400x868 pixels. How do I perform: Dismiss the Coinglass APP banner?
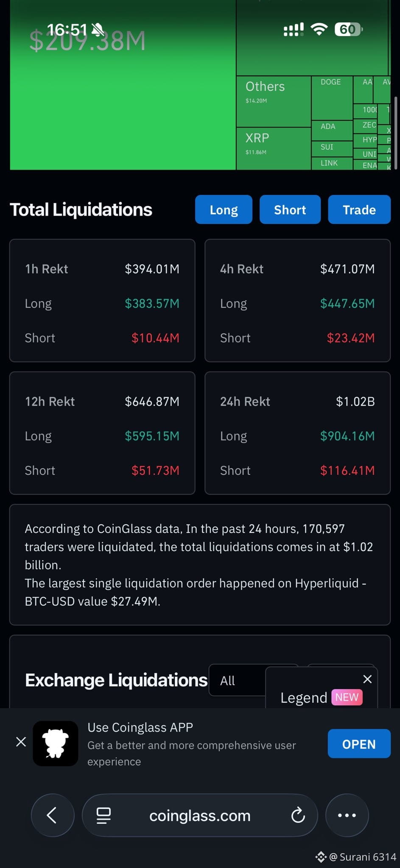click(x=21, y=742)
